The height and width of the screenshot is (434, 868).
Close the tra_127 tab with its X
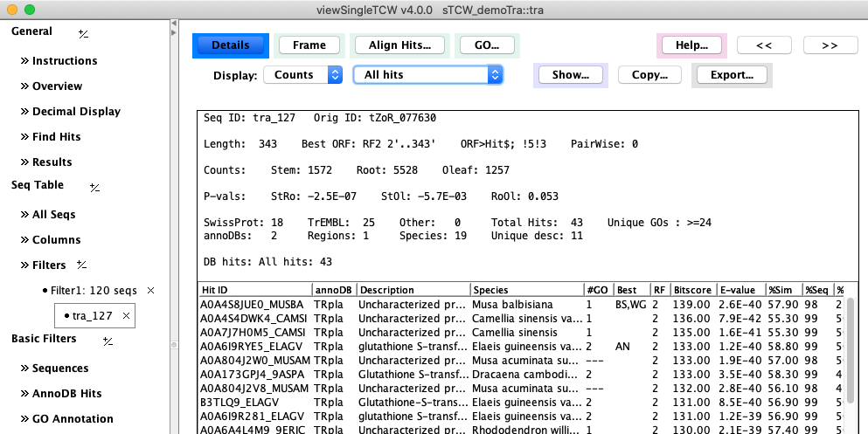click(126, 316)
